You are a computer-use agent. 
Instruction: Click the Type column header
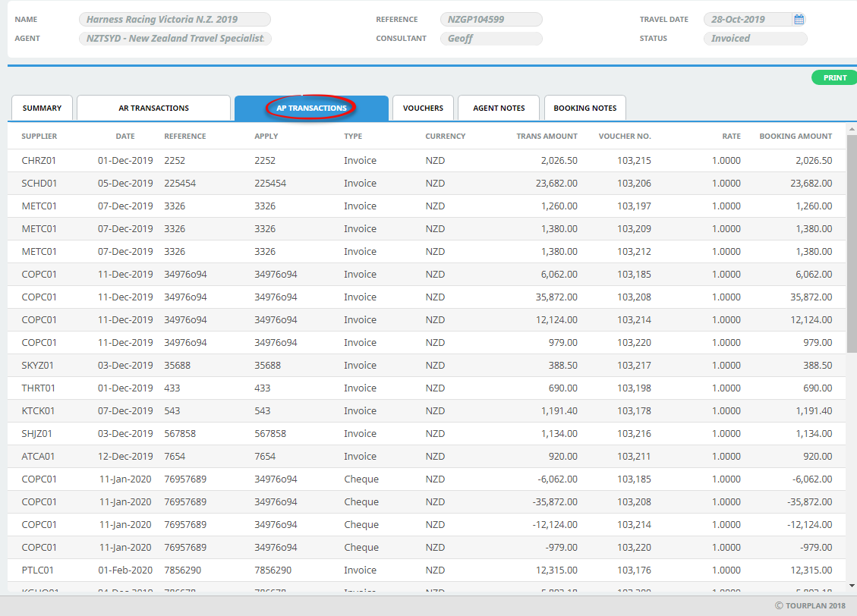(x=353, y=137)
